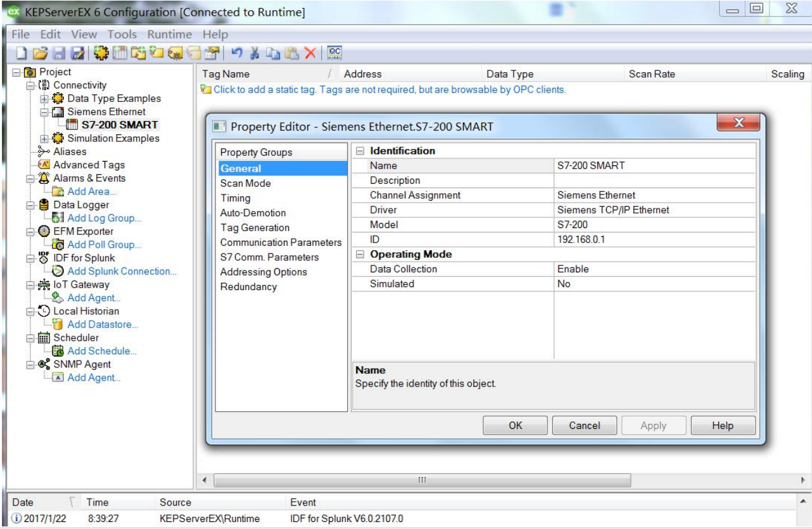This screenshot has height=529, width=812.
Task: Open the Edit menu
Action: (51, 34)
